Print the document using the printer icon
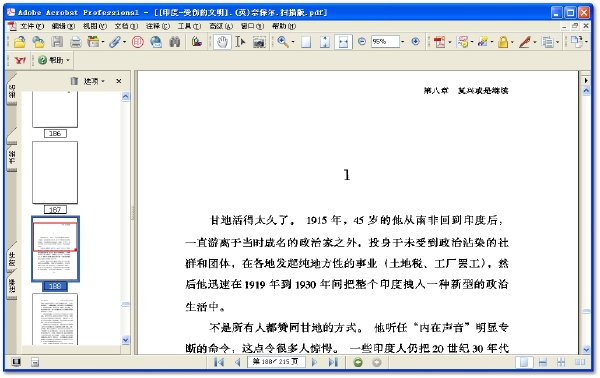This screenshot has width=600, height=378. coord(75,42)
